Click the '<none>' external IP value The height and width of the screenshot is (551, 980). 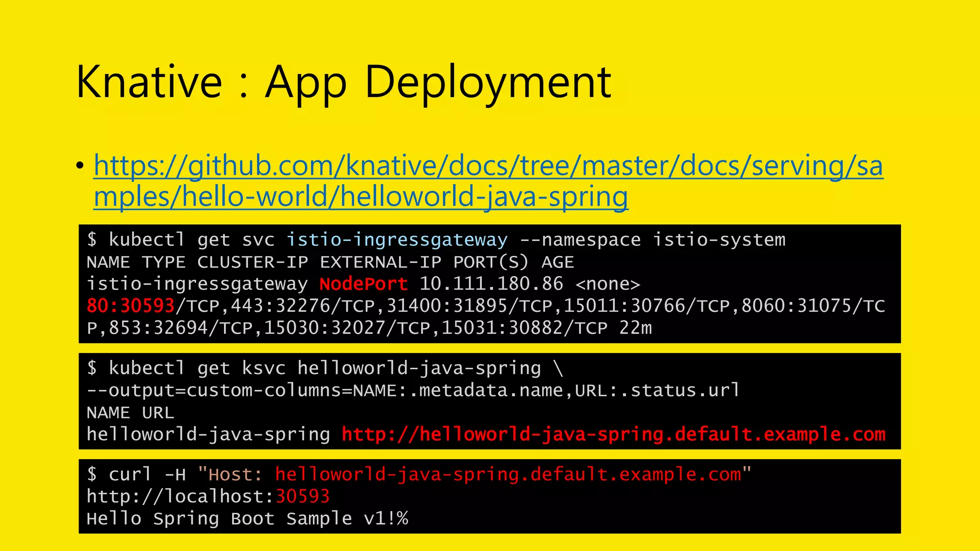tap(607, 285)
